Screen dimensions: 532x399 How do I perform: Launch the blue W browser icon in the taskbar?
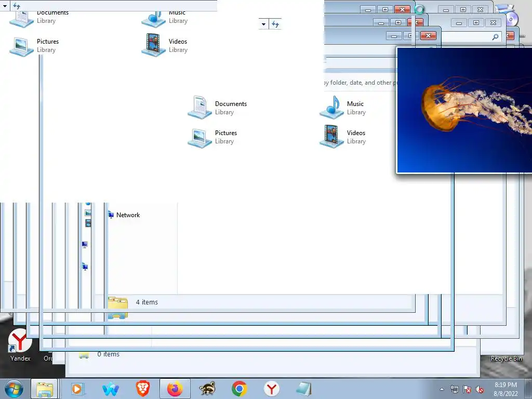[110, 389]
